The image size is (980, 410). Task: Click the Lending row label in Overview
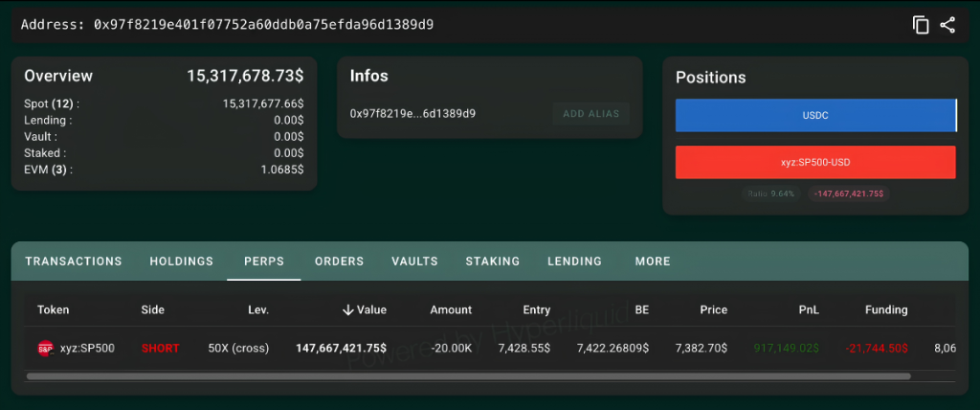[48, 120]
